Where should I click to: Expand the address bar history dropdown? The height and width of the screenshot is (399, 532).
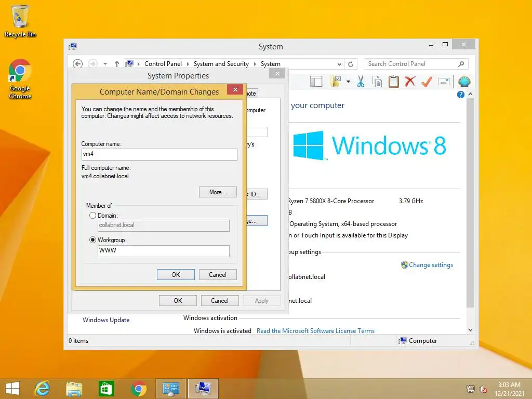pos(339,64)
